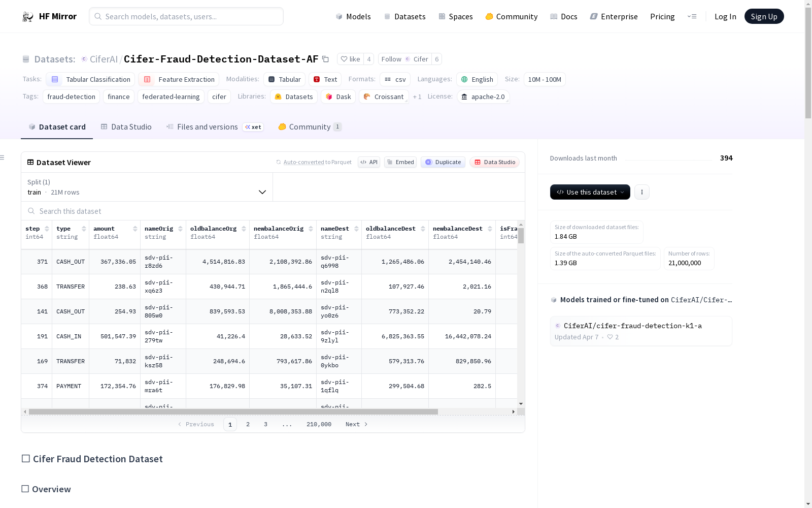812x508 pixels.
Task: Open the Data Studio button in viewer header
Action: pos(494,162)
